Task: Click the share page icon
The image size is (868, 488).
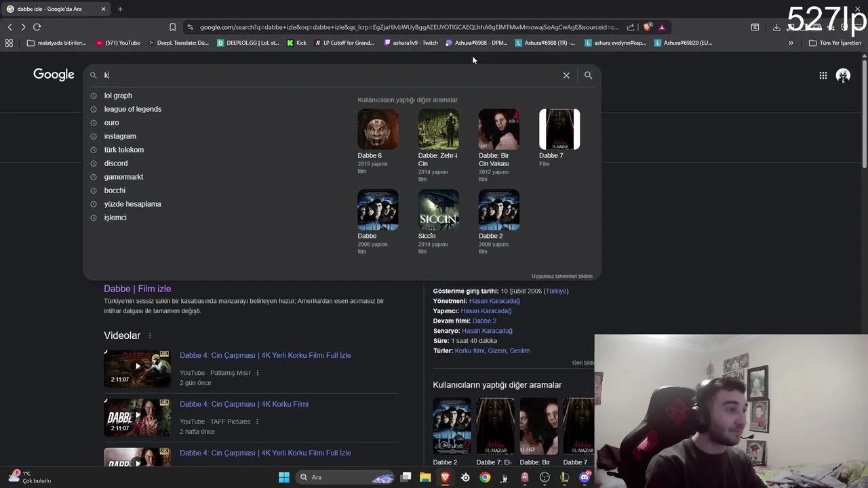Action: (x=631, y=27)
